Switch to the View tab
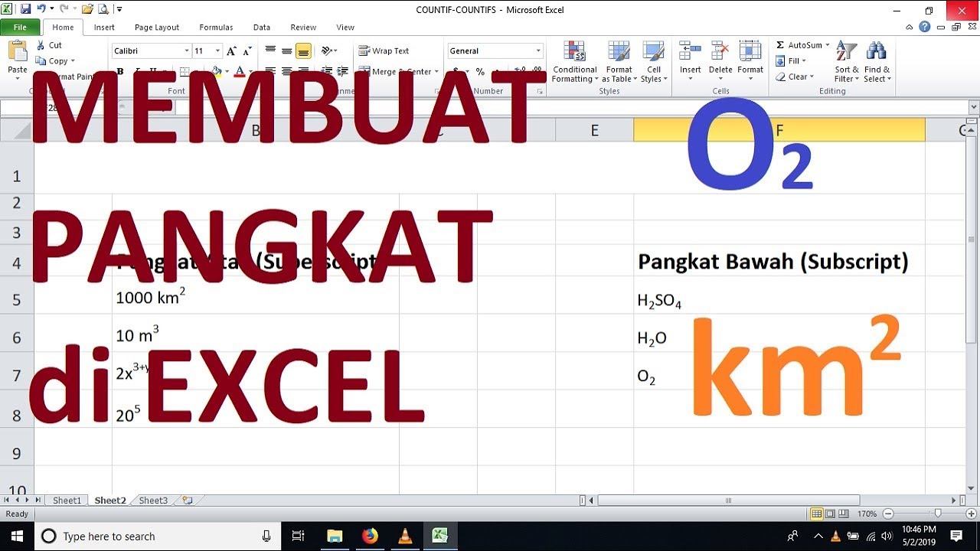The width and height of the screenshot is (980, 551). [x=345, y=27]
